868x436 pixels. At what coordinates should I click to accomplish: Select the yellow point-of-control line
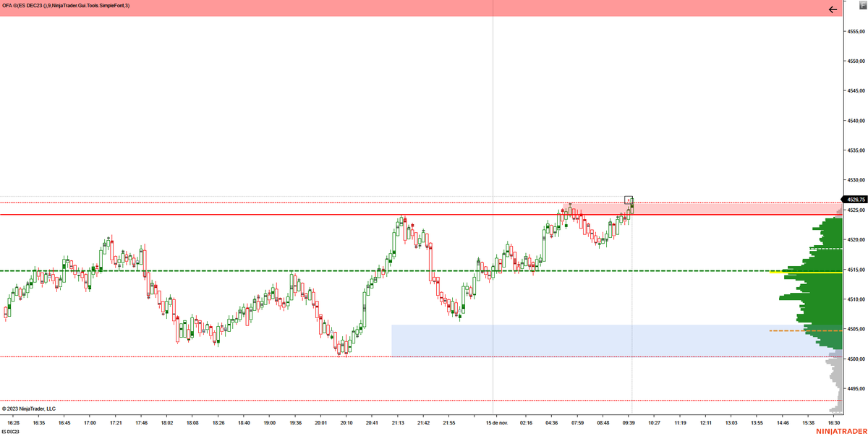(x=806, y=272)
